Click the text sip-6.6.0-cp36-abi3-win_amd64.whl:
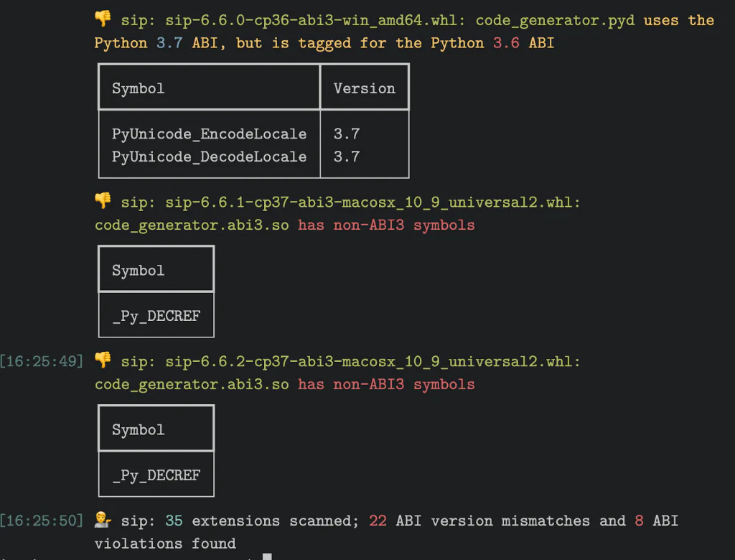Image resolution: width=735 pixels, height=560 pixels. coord(315,21)
